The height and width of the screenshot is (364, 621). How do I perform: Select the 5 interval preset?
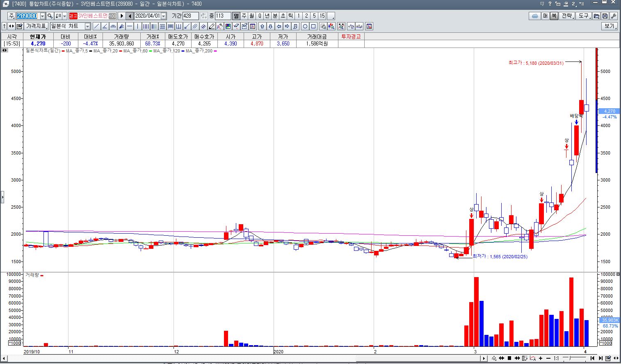pos(314,16)
